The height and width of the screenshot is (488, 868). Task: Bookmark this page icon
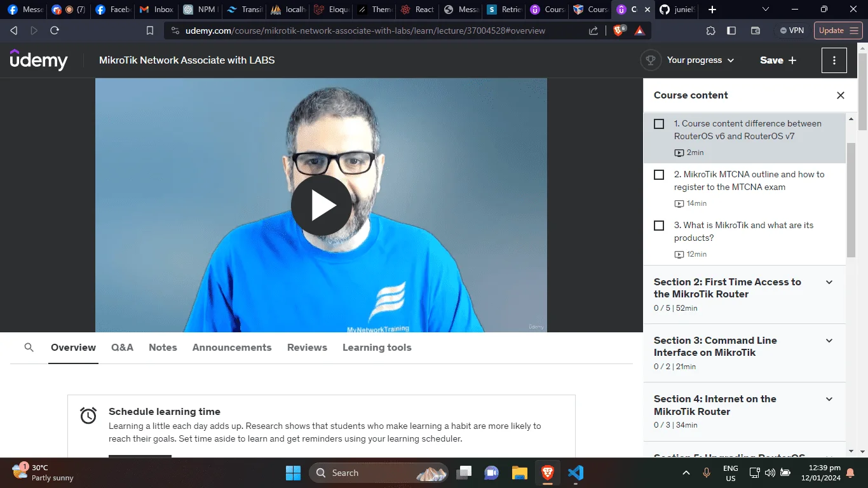click(150, 30)
